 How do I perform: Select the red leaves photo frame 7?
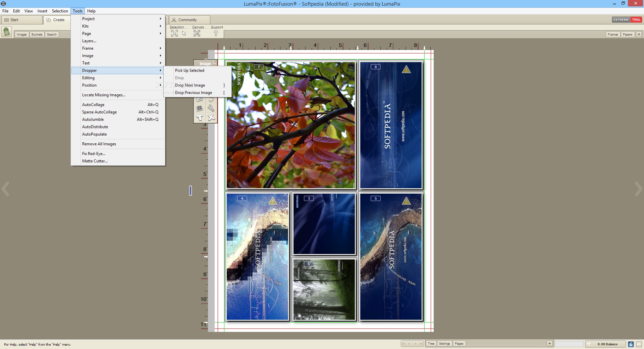click(x=291, y=125)
